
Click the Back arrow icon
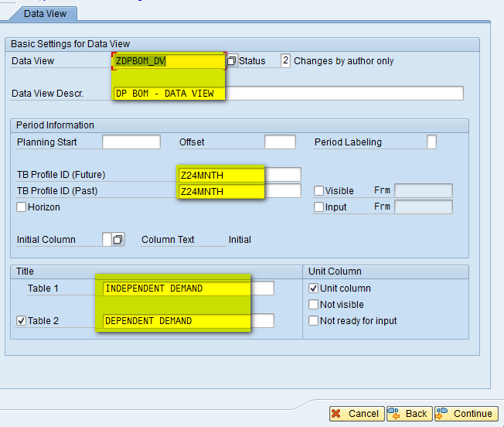pyautogui.click(x=393, y=414)
